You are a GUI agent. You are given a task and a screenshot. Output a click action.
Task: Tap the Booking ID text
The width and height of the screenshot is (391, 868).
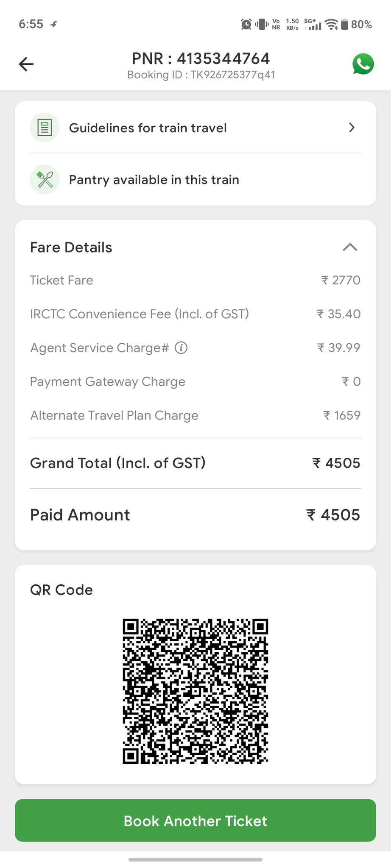[x=201, y=75]
